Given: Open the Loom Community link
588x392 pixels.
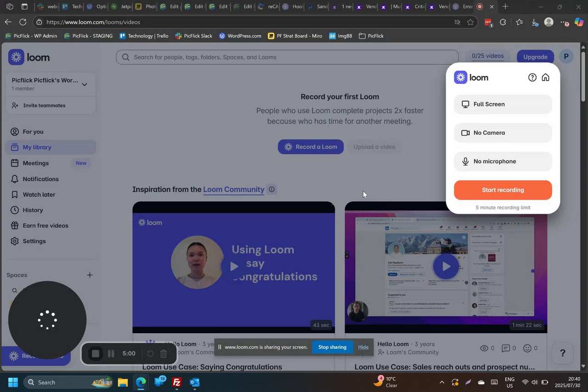Looking at the screenshot, I should pos(234,189).
